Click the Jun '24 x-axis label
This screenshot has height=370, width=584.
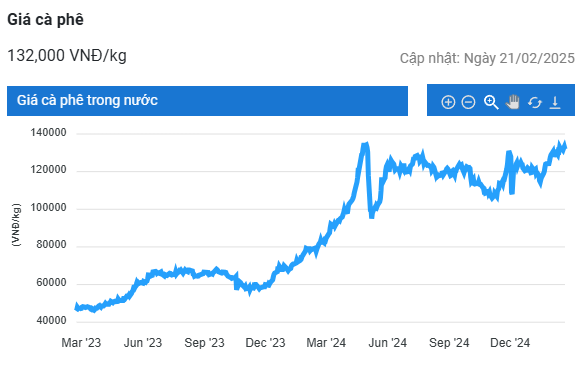click(x=388, y=343)
